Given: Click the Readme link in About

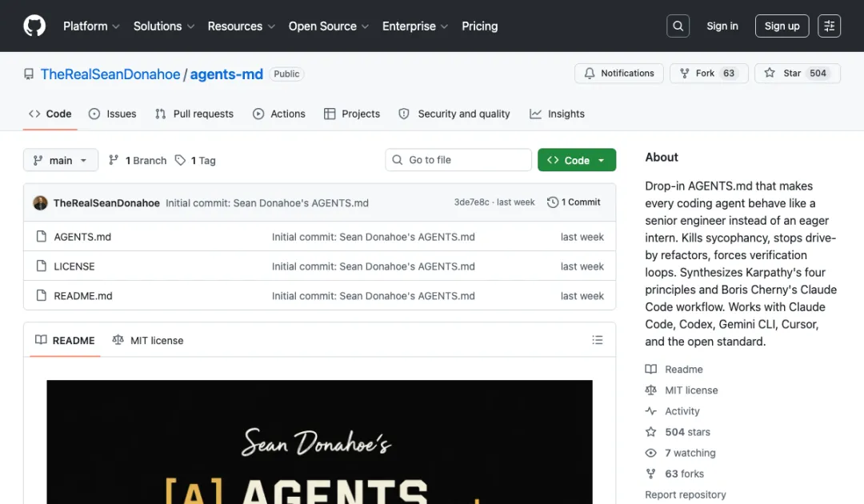Looking at the screenshot, I should (x=684, y=369).
